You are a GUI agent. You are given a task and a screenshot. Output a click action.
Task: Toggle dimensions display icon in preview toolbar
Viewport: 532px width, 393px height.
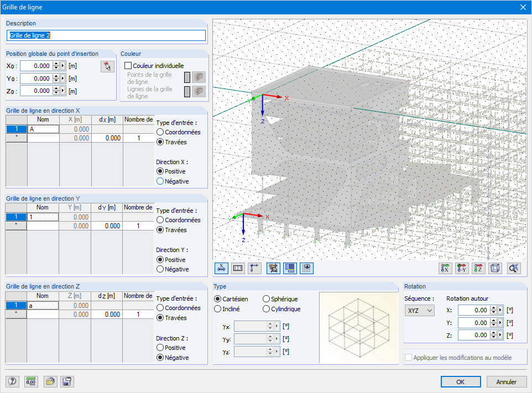(x=221, y=268)
